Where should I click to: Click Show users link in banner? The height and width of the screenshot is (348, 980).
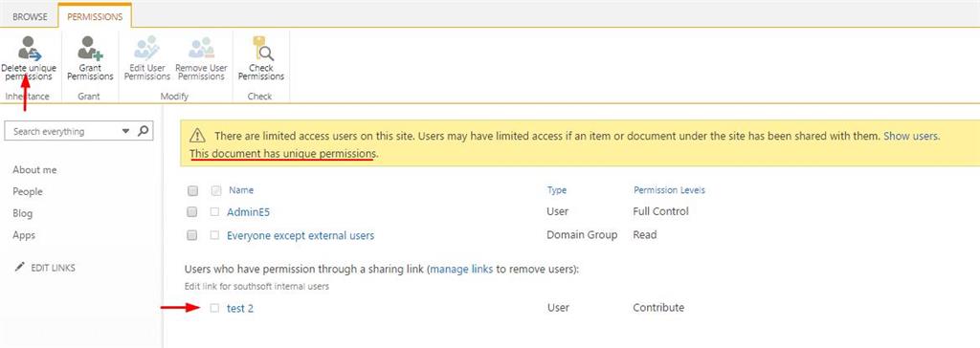coord(911,136)
